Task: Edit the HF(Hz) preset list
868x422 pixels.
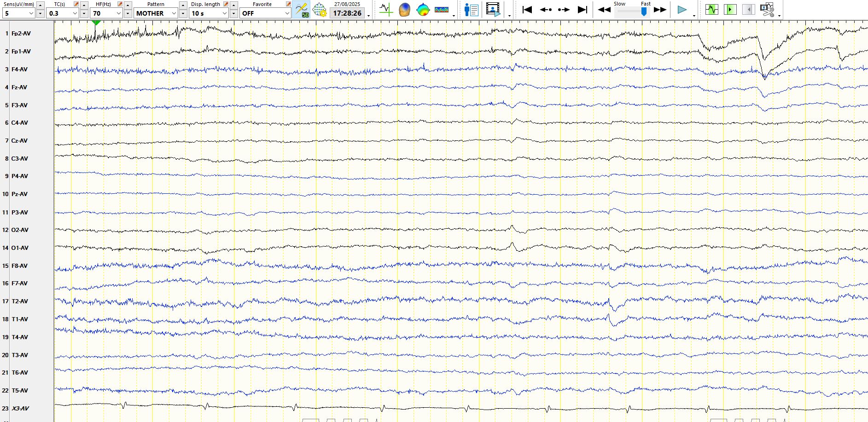Action: 120,4
